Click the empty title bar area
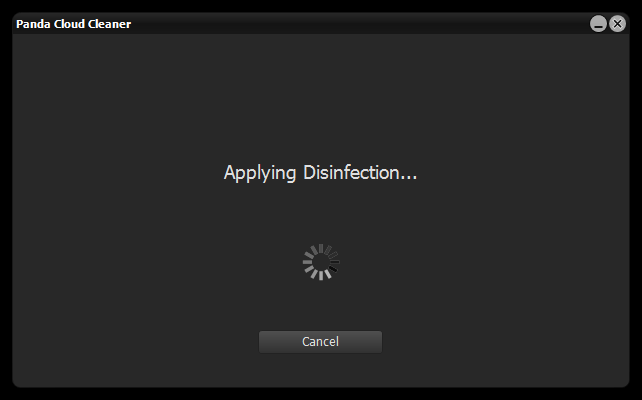 tap(360, 24)
